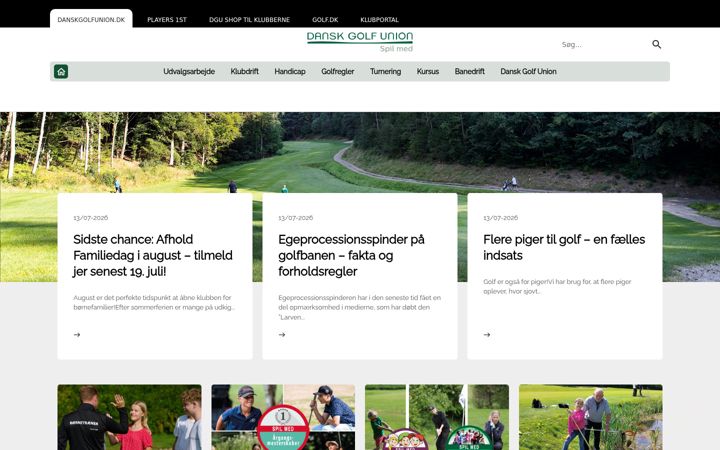Screen dimensions: 720x450
Task: Open article Sidste chance: Afhold Familiedag headline
Action: click(153, 255)
